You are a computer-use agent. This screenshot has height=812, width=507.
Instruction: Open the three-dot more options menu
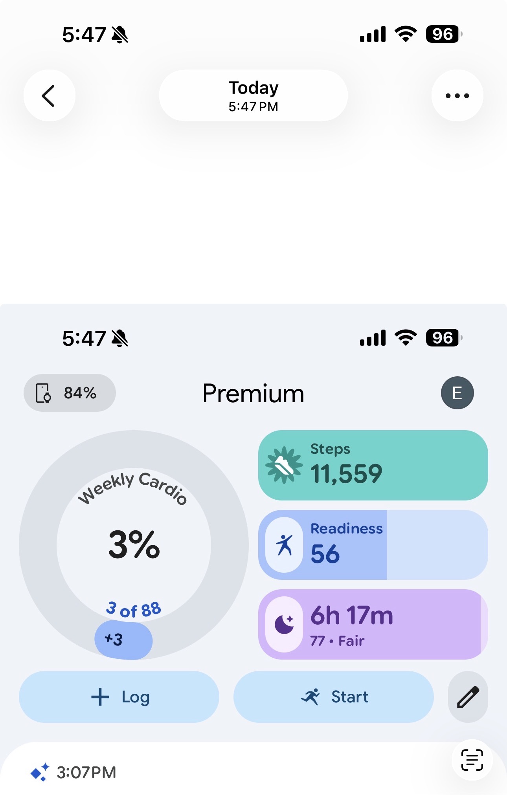[x=457, y=95]
